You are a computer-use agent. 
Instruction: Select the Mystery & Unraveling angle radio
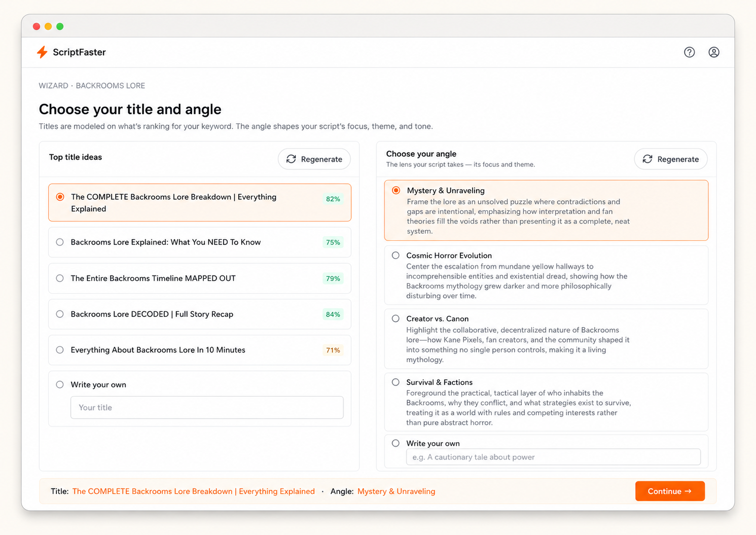coord(396,191)
